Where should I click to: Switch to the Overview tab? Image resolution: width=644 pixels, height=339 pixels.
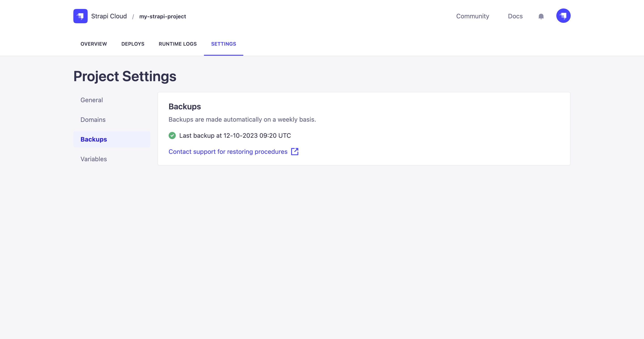pyautogui.click(x=93, y=44)
